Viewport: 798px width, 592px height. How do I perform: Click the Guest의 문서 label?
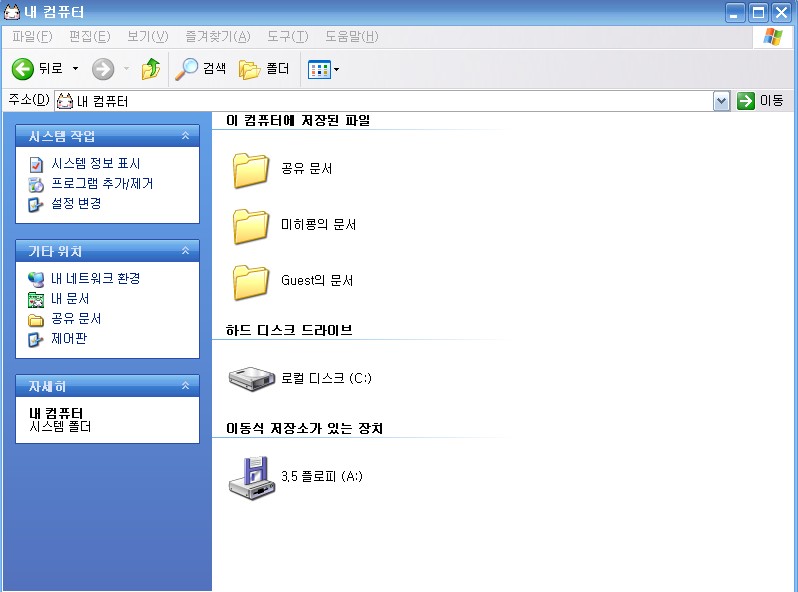coord(317,280)
